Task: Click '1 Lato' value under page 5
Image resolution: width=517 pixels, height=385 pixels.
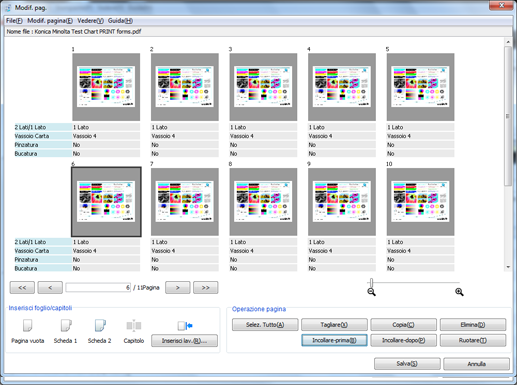Action: coord(420,127)
